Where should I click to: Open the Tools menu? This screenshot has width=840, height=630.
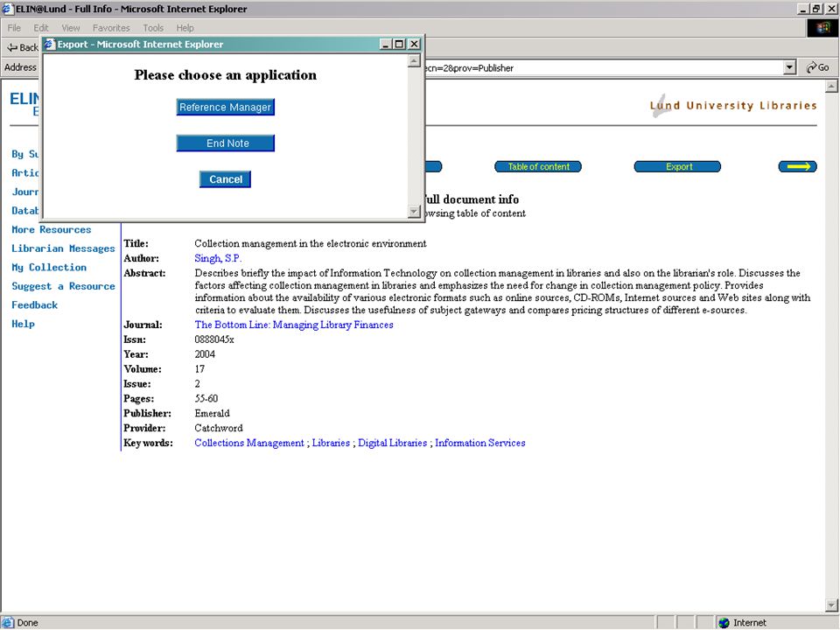(152, 28)
